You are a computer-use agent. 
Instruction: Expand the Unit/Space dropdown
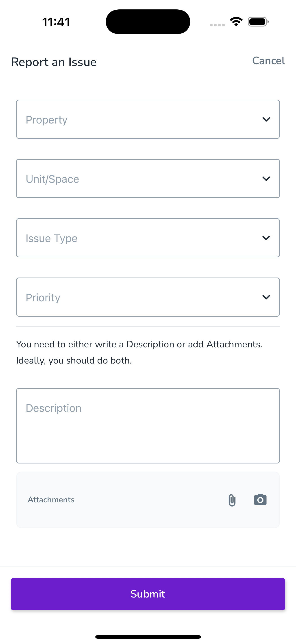(148, 179)
